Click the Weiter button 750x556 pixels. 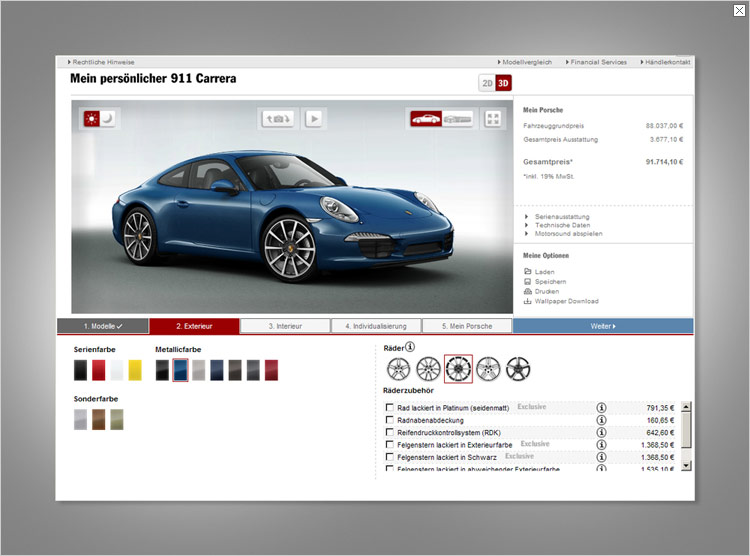(x=603, y=326)
